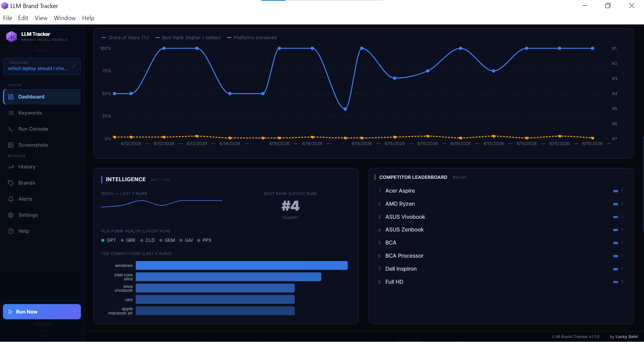Click the Help question-mark icon

click(11, 231)
